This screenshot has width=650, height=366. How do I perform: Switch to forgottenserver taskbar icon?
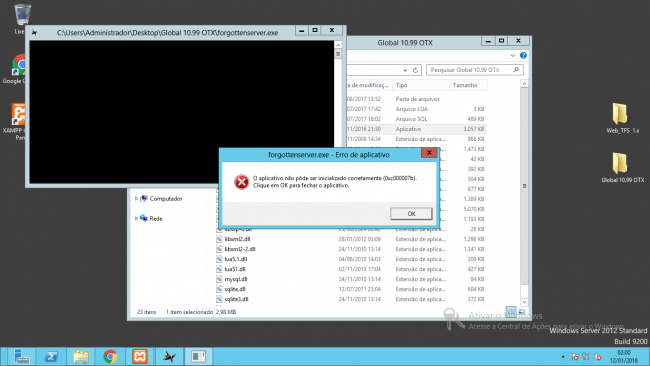[x=169, y=356]
